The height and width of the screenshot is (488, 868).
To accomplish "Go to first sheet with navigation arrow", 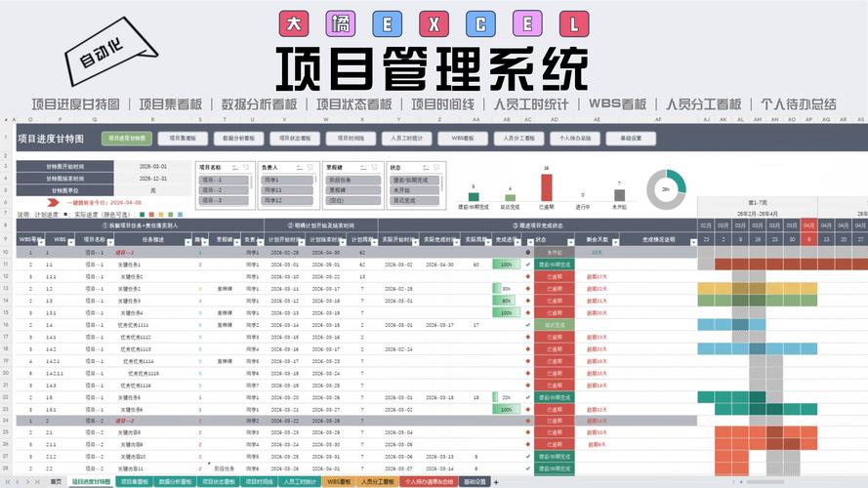I will point(7,482).
